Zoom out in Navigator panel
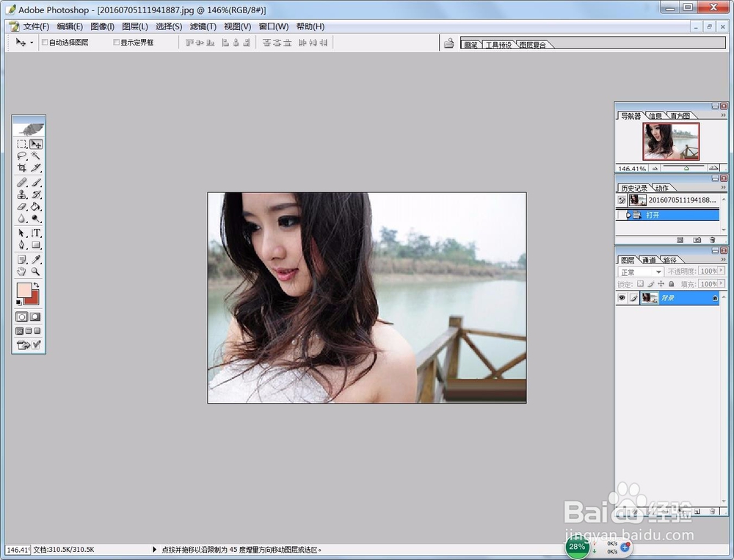This screenshot has height=560, width=734. (655, 168)
